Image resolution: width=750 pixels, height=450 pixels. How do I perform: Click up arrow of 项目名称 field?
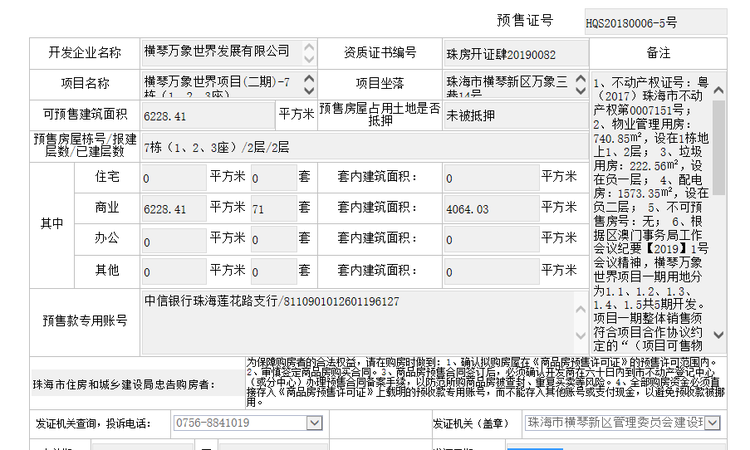pyautogui.click(x=309, y=78)
